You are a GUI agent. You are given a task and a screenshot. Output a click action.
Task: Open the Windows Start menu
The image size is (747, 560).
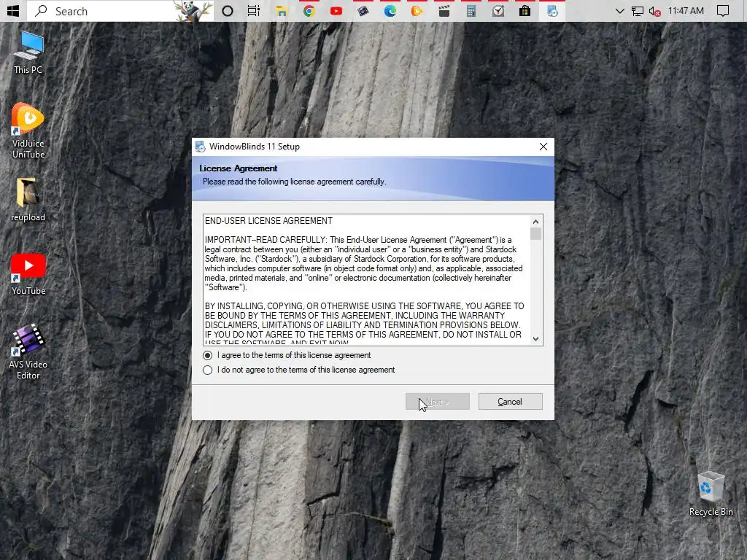click(13, 10)
